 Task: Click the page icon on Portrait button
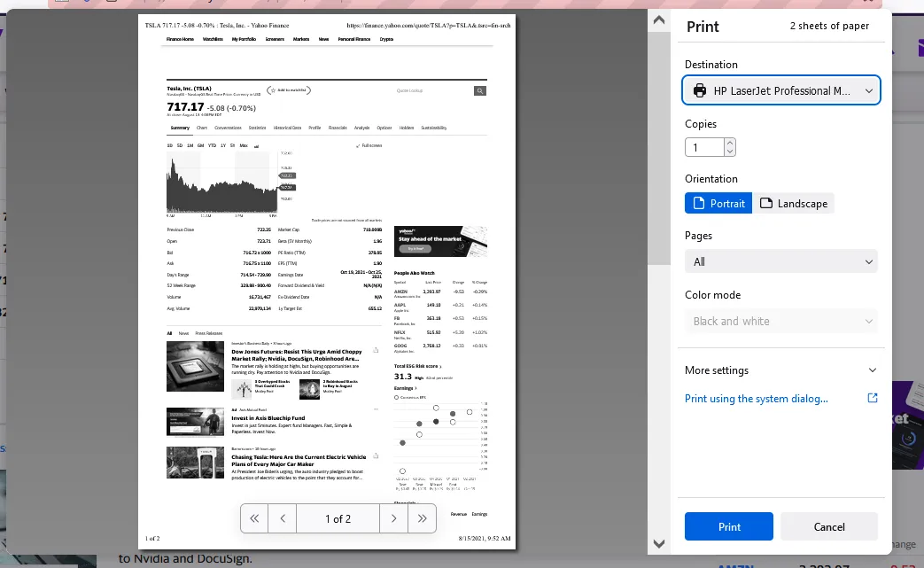coord(699,203)
